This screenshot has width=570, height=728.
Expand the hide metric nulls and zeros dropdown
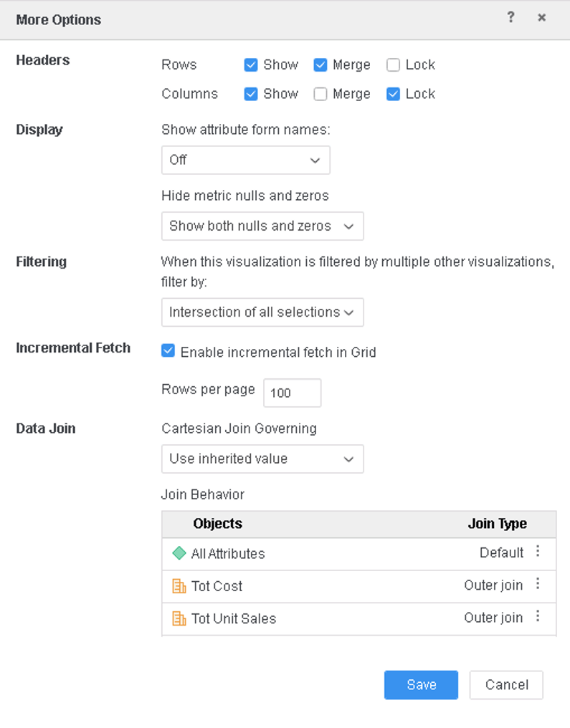pyautogui.click(x=262, y=226)
